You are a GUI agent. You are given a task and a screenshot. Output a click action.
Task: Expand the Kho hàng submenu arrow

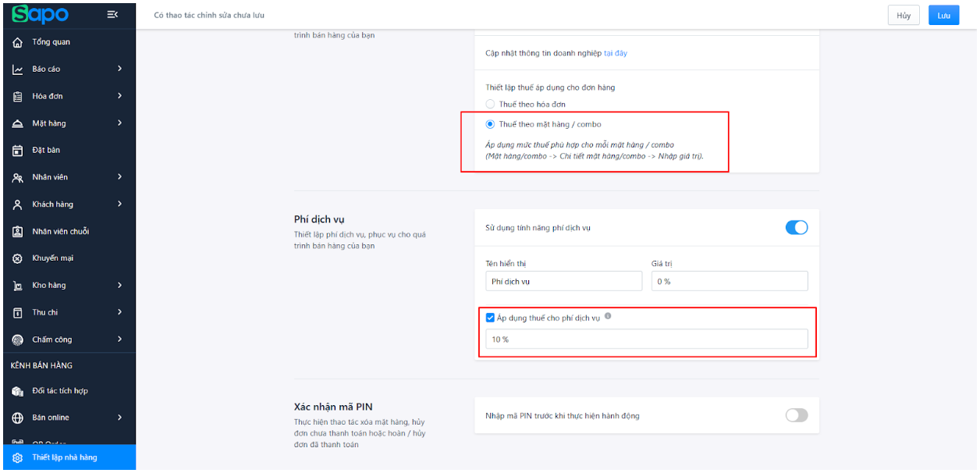[119, 285]
